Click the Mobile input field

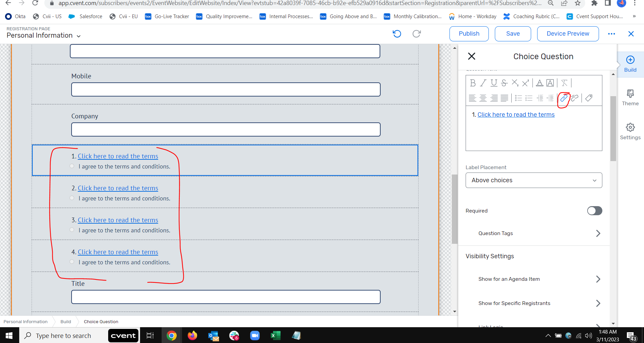coord(226,89)
